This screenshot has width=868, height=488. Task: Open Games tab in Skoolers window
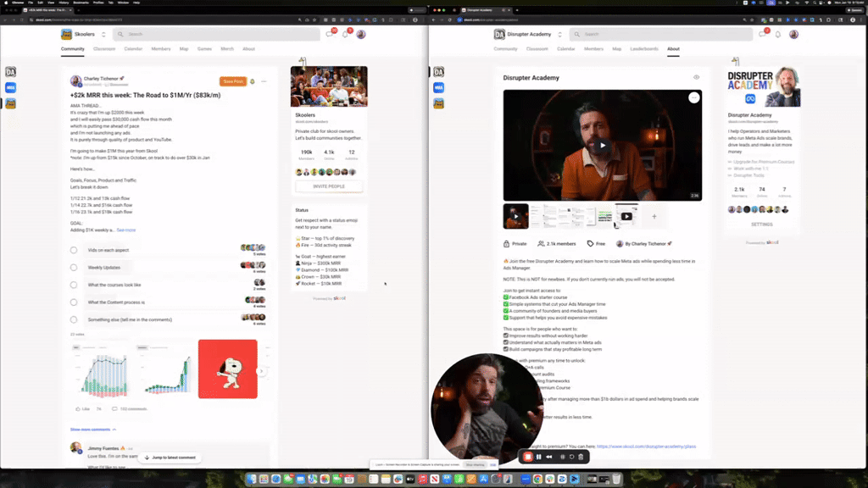[204, 48]
